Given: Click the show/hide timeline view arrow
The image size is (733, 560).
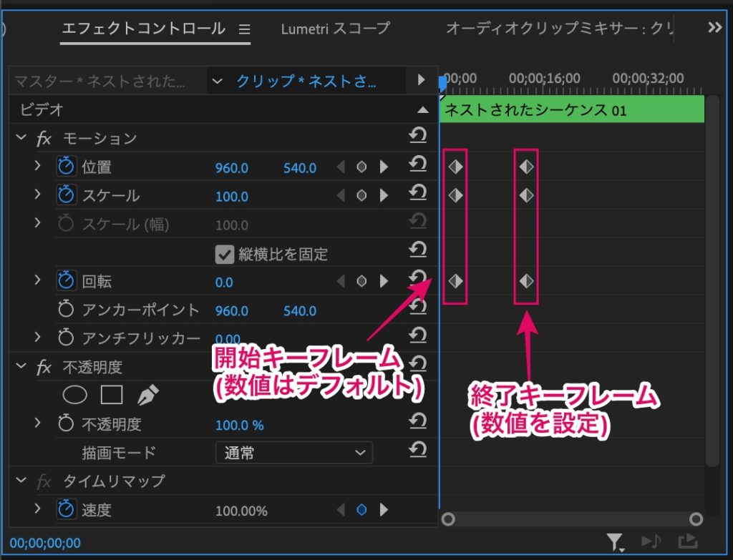Looking at the screenshot, I should pyautogui.click(x=421, y=80).
